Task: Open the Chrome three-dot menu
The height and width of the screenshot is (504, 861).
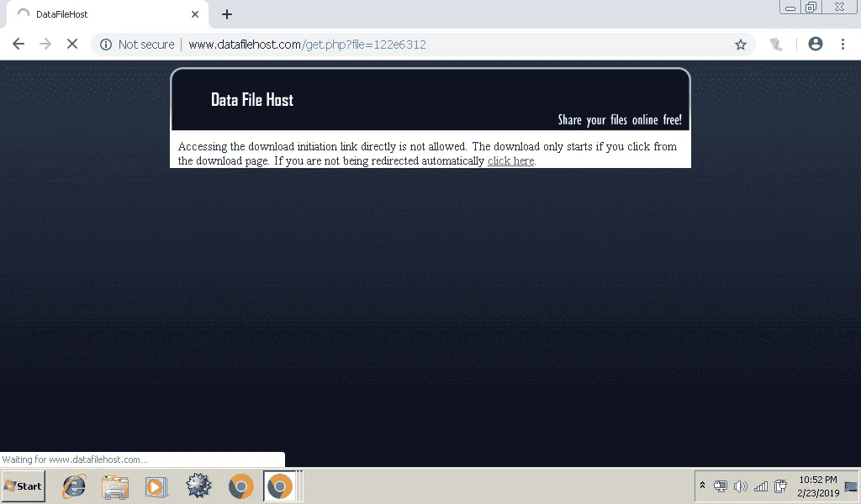Action: (843, 45)
